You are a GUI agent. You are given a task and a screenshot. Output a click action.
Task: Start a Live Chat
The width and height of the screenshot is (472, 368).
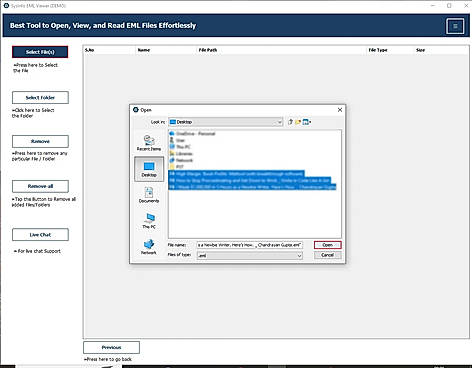coord(40,235)
